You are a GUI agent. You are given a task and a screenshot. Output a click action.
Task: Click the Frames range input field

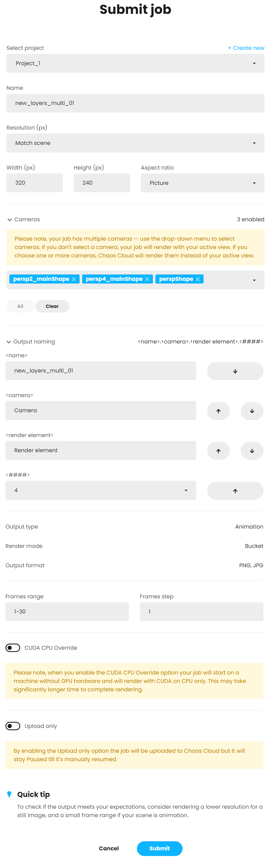[67, 612]
